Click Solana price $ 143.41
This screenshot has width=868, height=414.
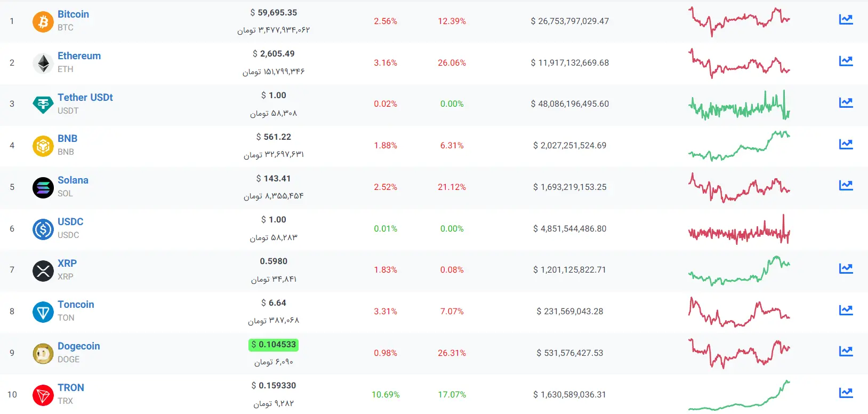pyautogui.click(x=274, y=179)
